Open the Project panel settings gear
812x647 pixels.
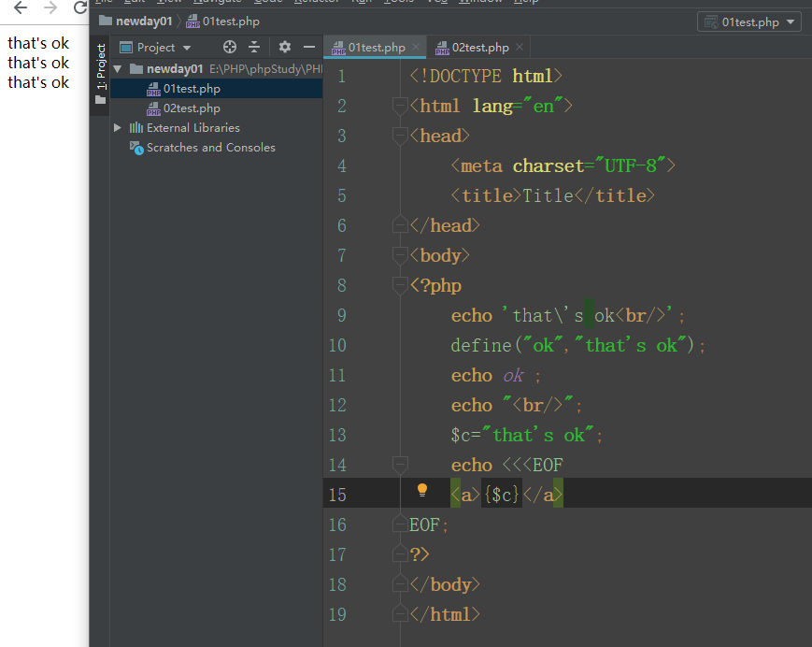[x=285, y=46]
